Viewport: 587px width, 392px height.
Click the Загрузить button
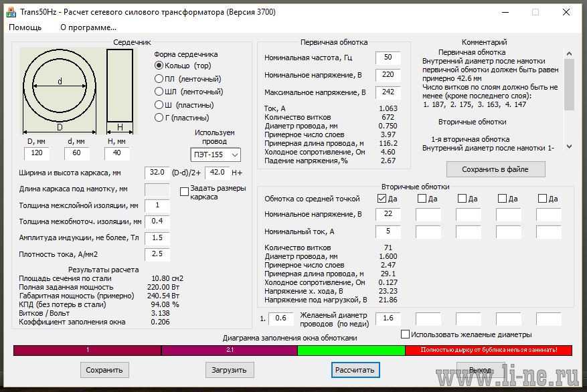point(229,370)
